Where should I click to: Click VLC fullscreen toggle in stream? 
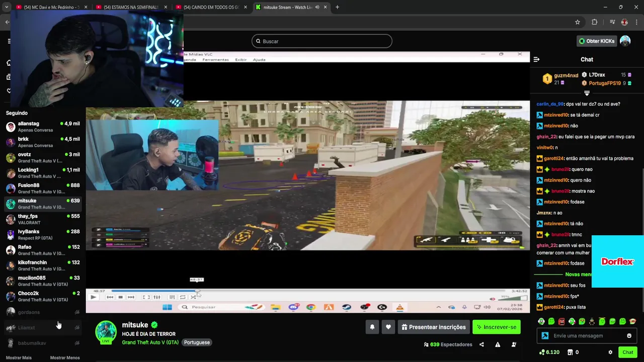[x=146, y=297]
